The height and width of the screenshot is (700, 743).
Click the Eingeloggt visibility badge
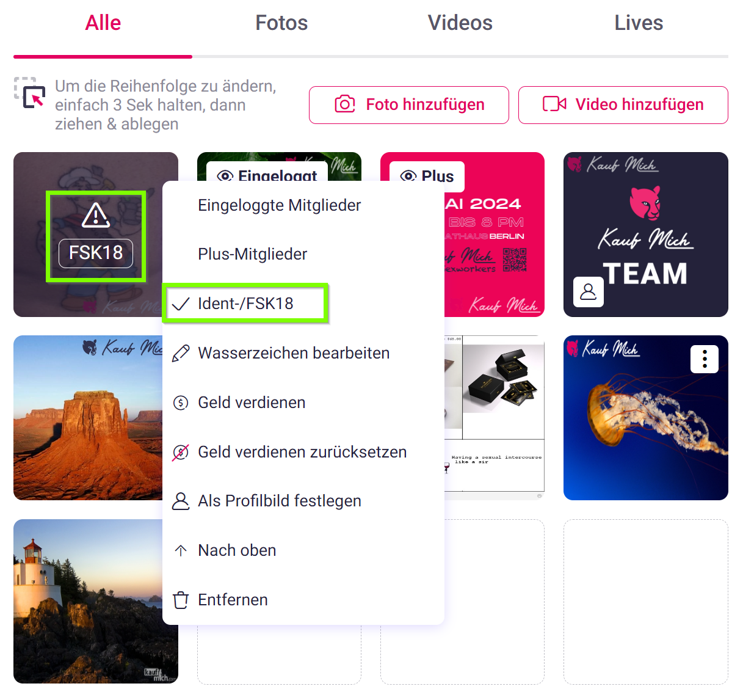tap(267, 173)
